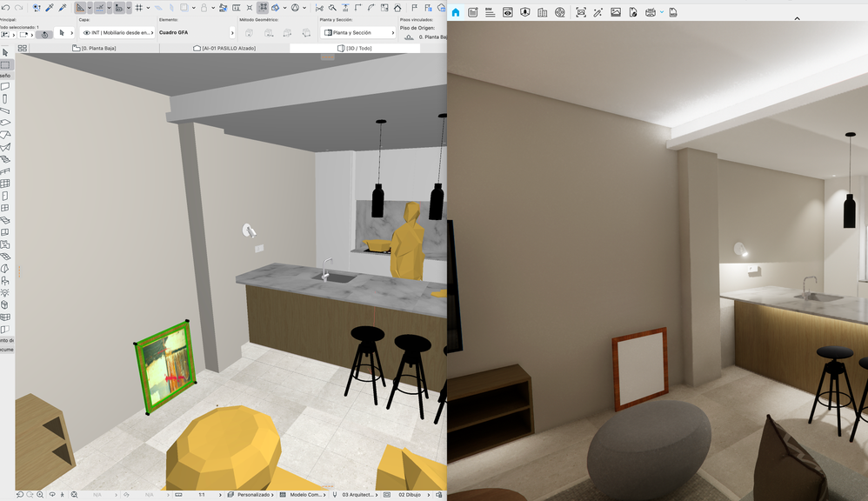Select the Stair tool in the toolbox
Screen dimensions: 868x501
(5, 159)
